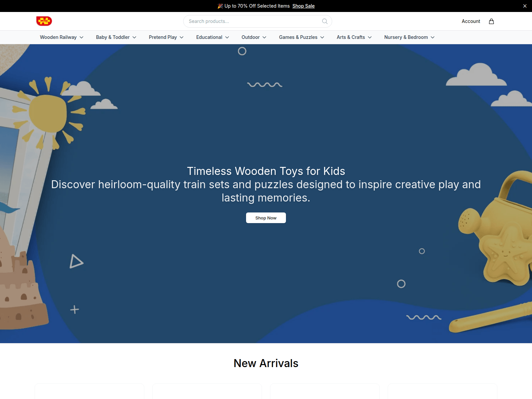
Task: Click the red puzzle-piece store logo
Action: [44, 21]
